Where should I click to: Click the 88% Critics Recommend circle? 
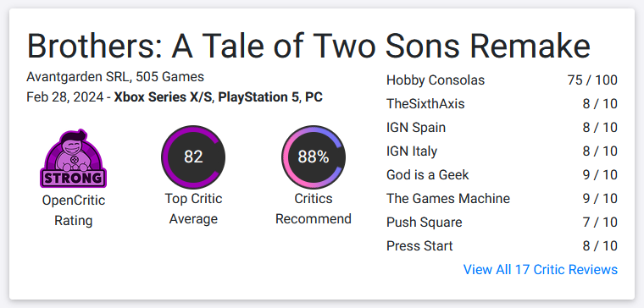tap(314, 157)
